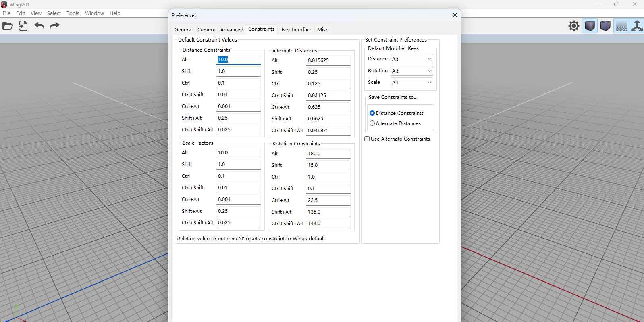Select the flat shaded cube with edges icon

click(x=605, y=26)
